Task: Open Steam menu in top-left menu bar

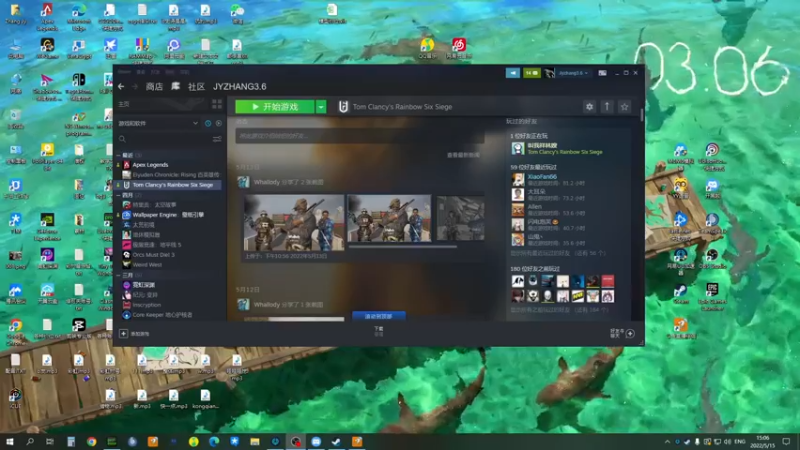Action: [x=124, y=72]
